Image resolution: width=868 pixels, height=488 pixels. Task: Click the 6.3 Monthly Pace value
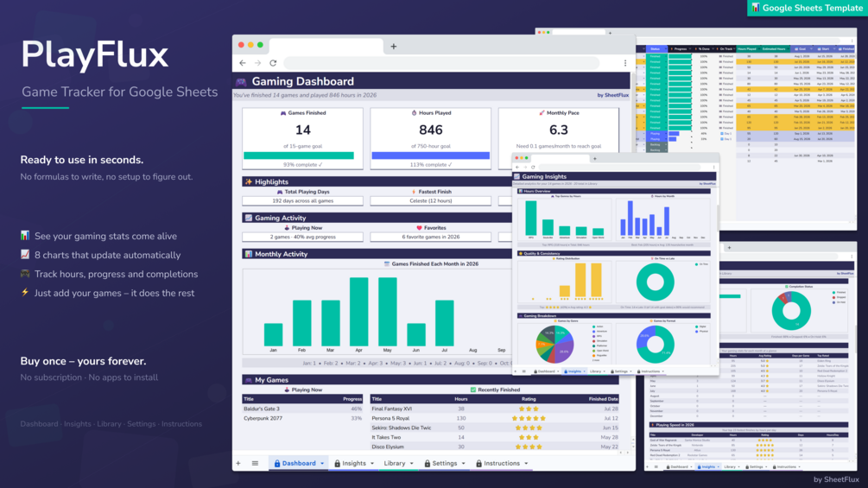559,130
